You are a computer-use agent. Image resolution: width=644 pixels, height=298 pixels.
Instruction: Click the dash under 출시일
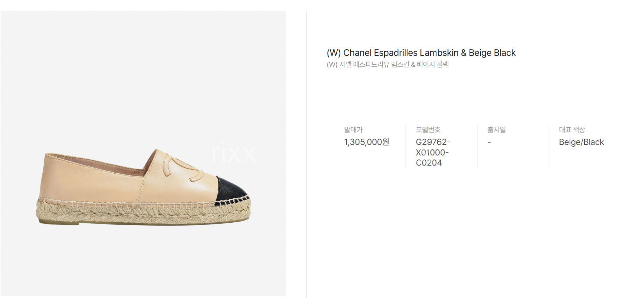[489, 142]
